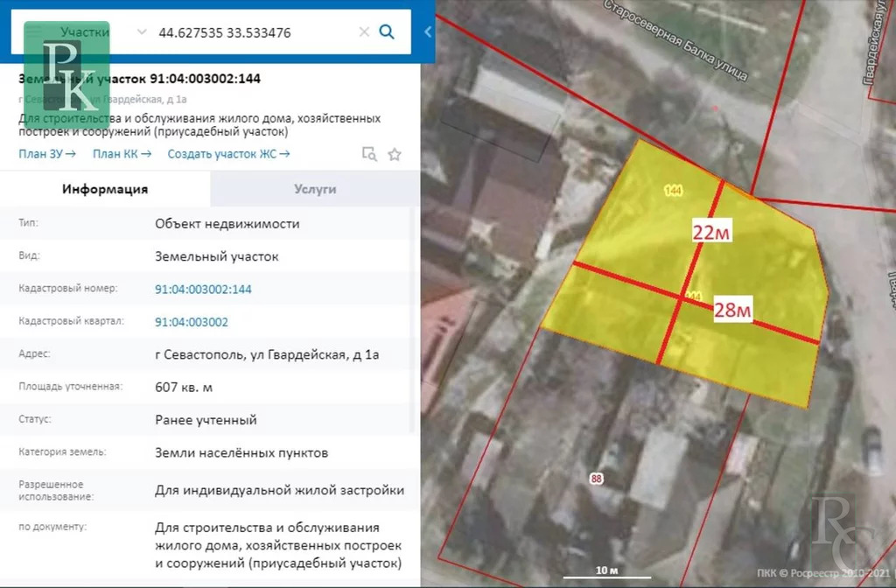Clear the coordinates with the X icon
Viewport: 896px width, 588px height.
tap(364, 31)
